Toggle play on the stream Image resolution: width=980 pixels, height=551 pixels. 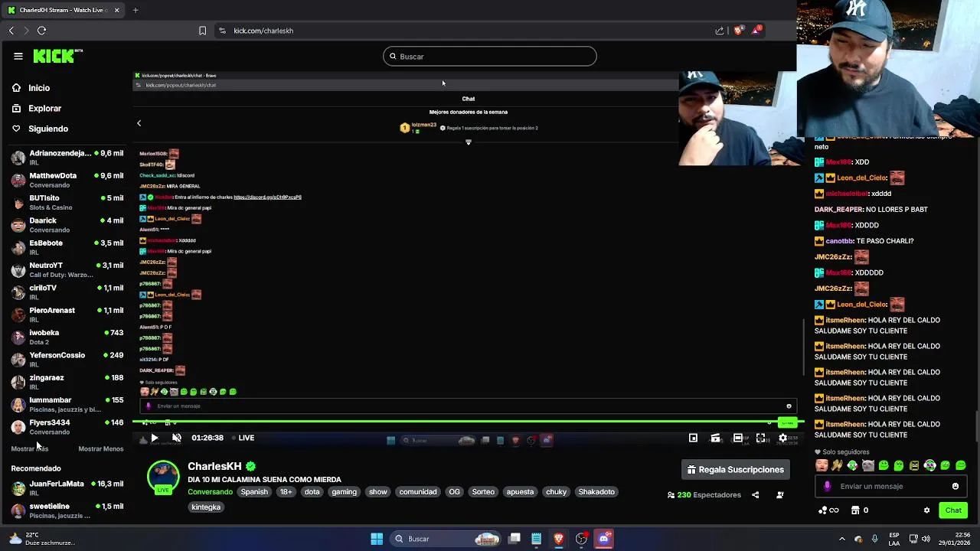154,438
